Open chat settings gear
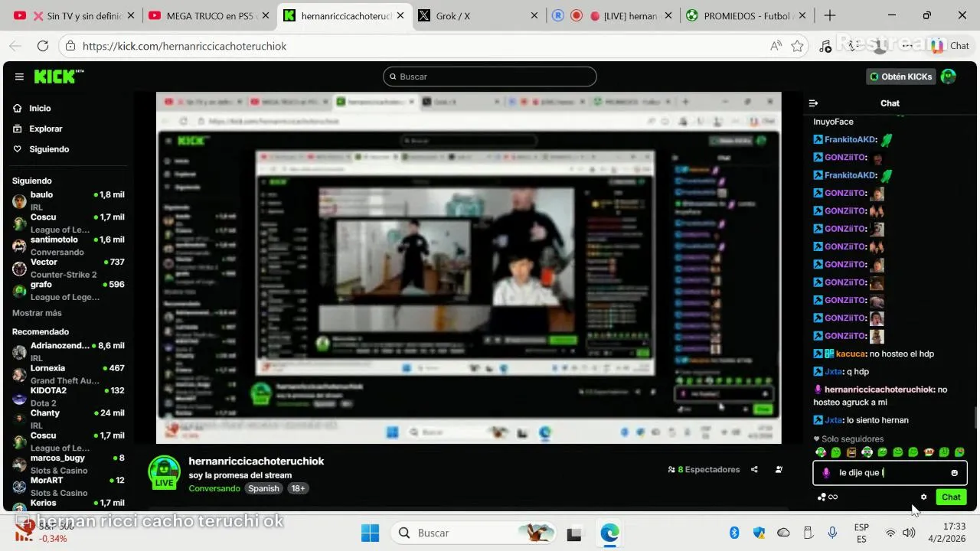Viewport: 980px width, 551px height. [923, 497]
